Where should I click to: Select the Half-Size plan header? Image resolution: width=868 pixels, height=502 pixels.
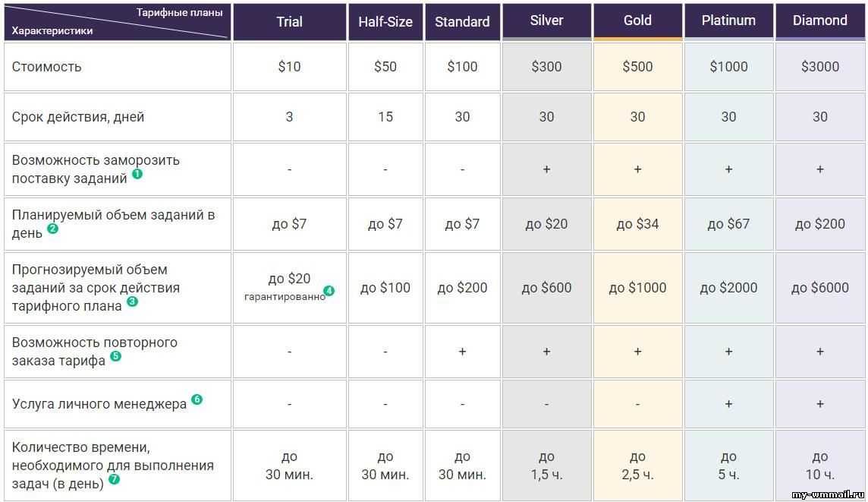[385, 22]
